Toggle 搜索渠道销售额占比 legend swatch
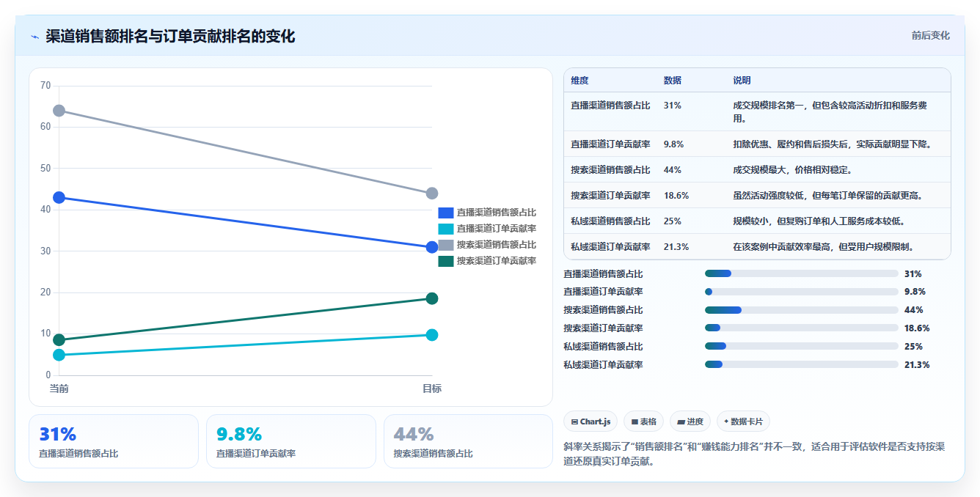The height and width of the screenshot is (497, 980). point(446,245)
